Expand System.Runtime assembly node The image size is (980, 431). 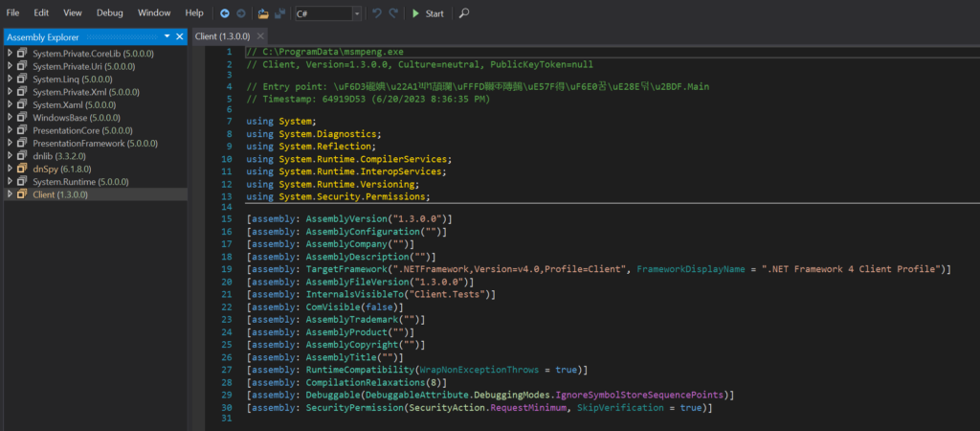click(10, 181)
